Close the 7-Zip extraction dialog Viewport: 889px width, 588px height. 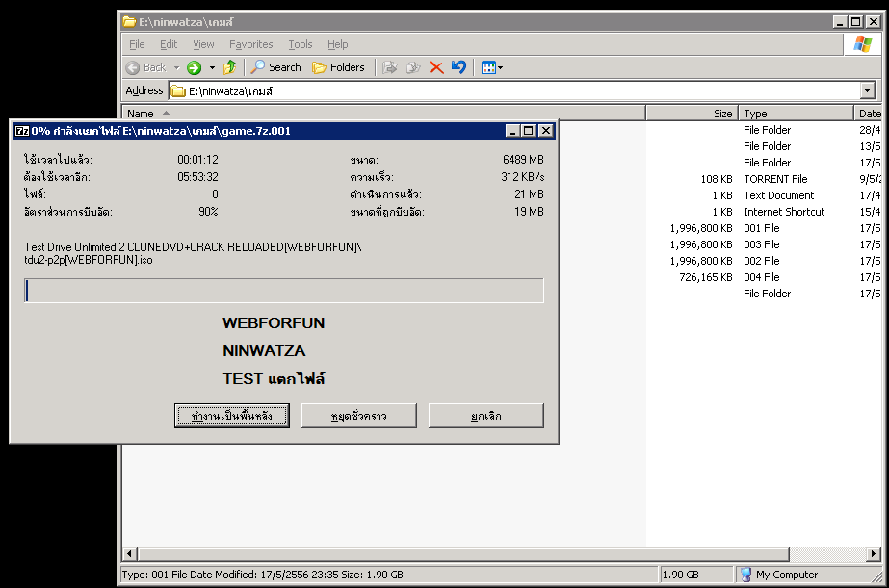click(x=545, y=131)
